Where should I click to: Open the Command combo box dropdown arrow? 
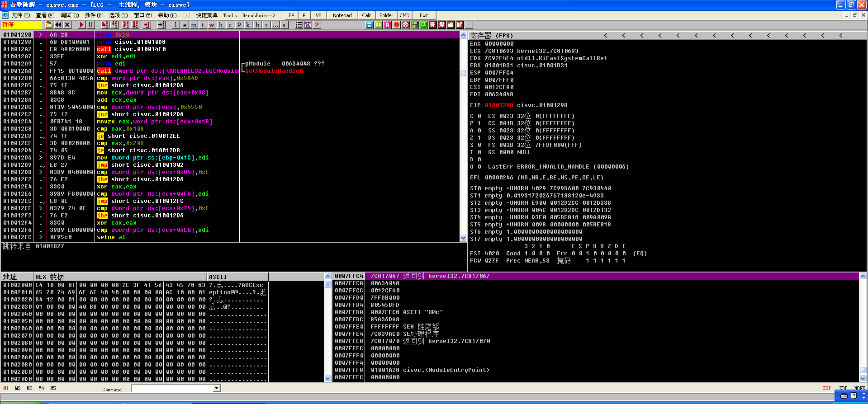click(217, 388)
